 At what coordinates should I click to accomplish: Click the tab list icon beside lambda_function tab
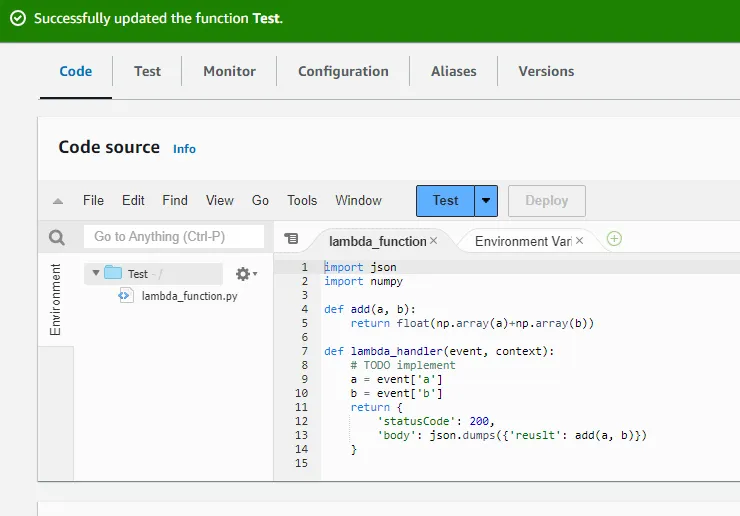click(x=291, y=239)
